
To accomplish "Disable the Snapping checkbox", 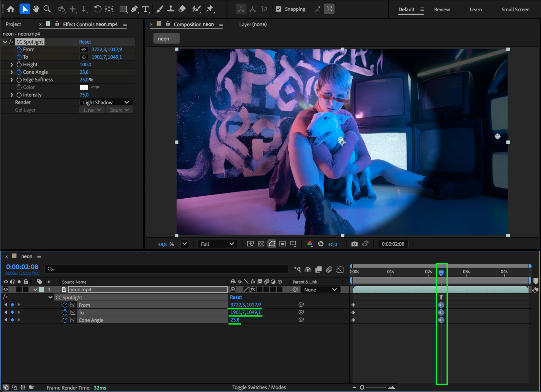I will 278,9.
